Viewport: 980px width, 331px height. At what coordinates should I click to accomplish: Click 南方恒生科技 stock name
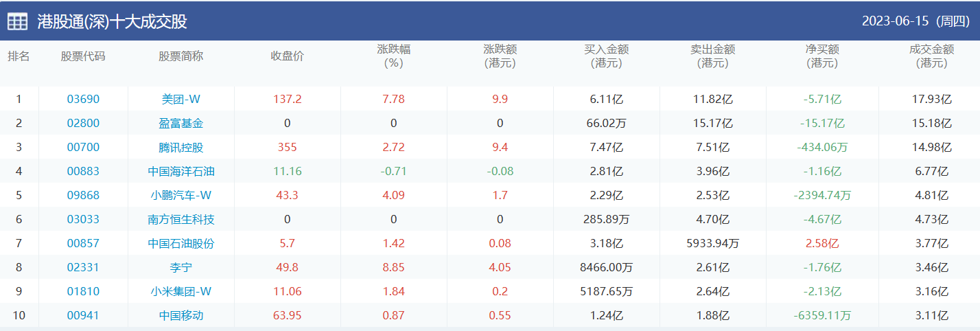[180, 219]
